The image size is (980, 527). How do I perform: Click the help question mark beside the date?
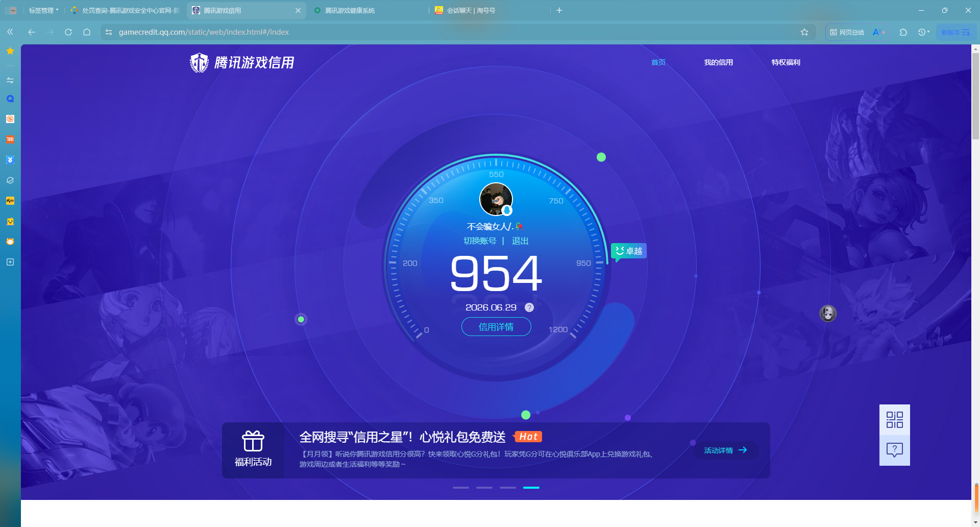pos(529,307)
